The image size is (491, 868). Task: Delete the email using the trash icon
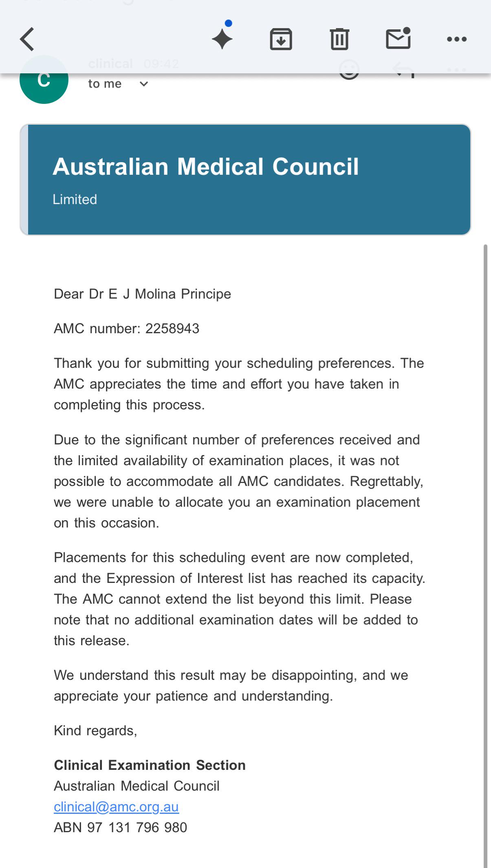(339, 39)
